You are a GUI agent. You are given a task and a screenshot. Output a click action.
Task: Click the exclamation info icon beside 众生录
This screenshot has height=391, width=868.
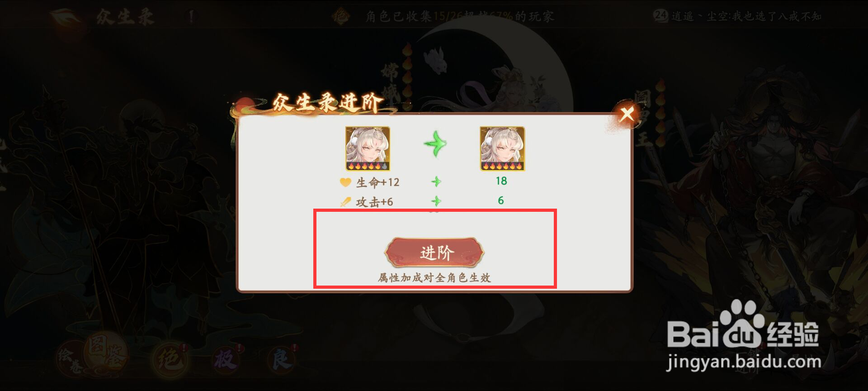tap(191, 17)
